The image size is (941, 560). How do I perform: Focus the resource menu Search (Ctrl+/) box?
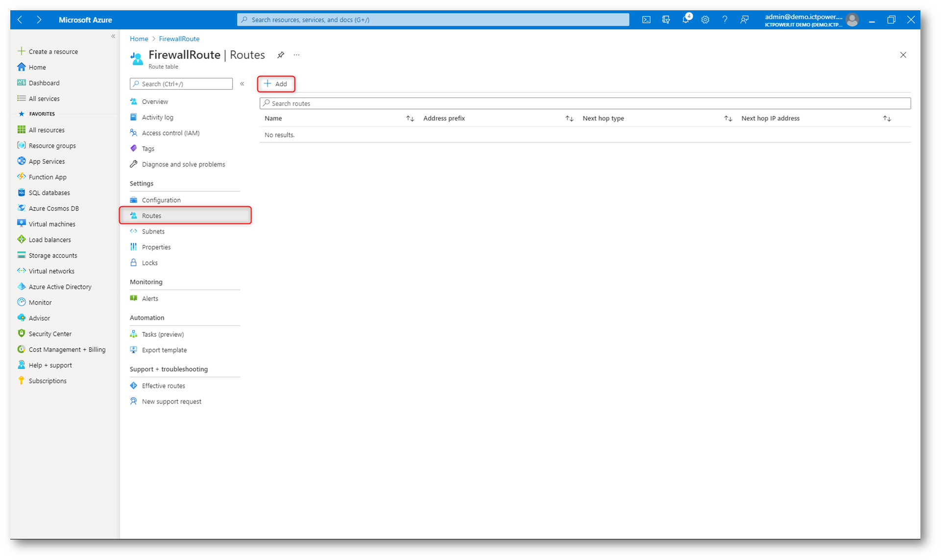click(x=181, y=84)
